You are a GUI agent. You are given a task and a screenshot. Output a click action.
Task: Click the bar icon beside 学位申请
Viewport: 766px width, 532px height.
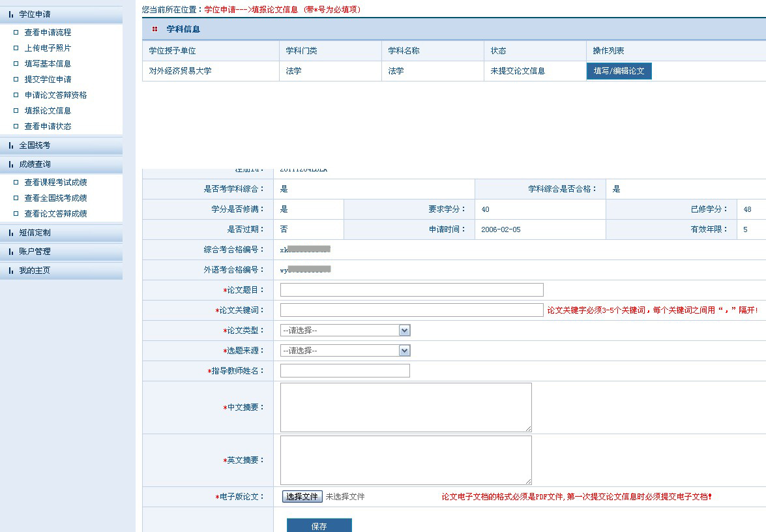pyautogui.click(x=10, y=14)
